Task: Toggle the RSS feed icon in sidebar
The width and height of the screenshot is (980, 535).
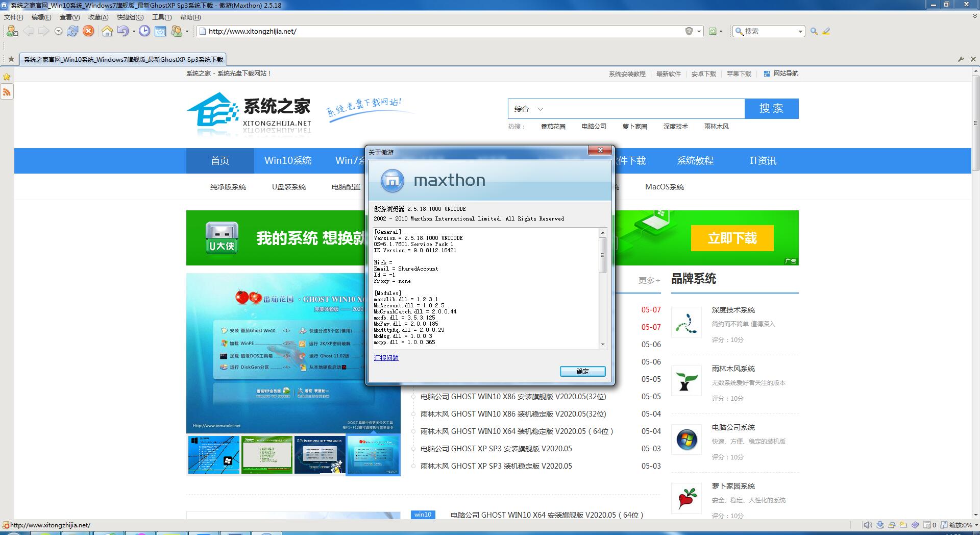Action: (x=7, y=92)
